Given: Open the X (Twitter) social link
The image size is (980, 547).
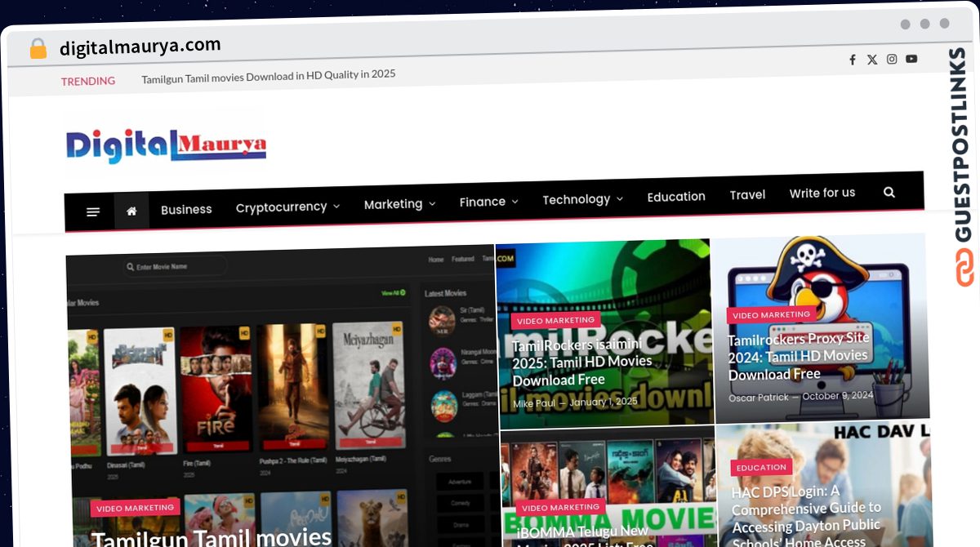Looking at the screenshot, I should (872, 60).
